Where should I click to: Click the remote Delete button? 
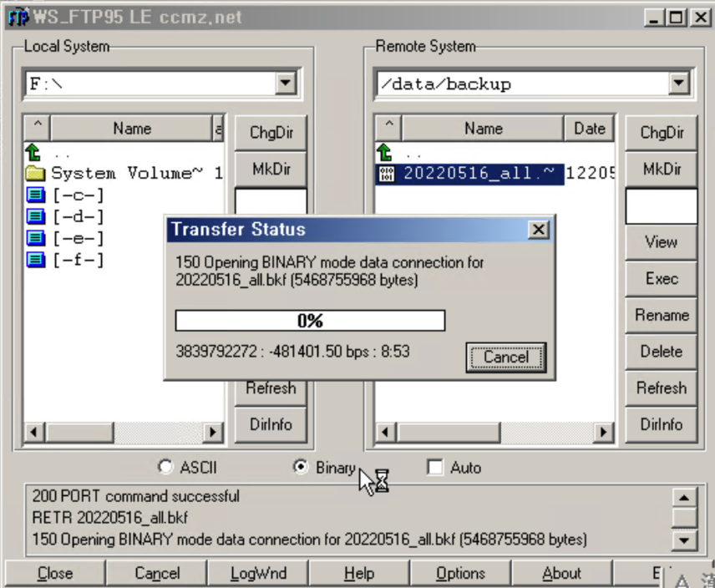662,352
